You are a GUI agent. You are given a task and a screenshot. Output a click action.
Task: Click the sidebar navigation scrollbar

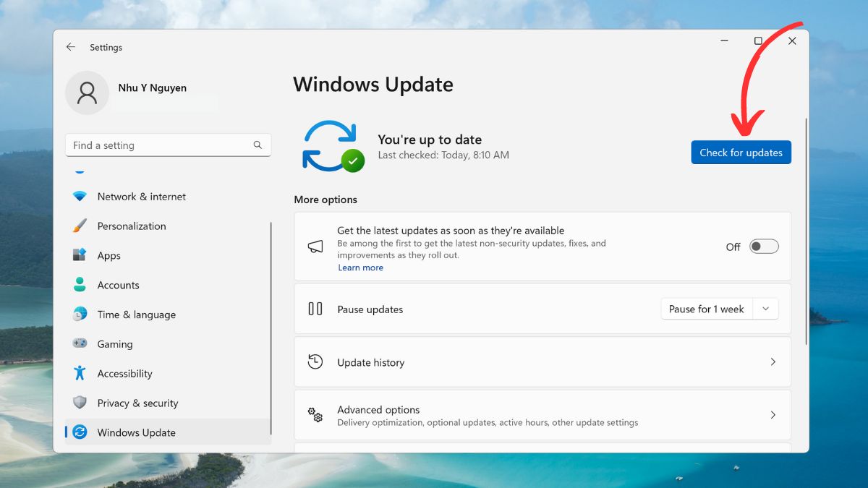pyautogui.click(x=271, y=330)
